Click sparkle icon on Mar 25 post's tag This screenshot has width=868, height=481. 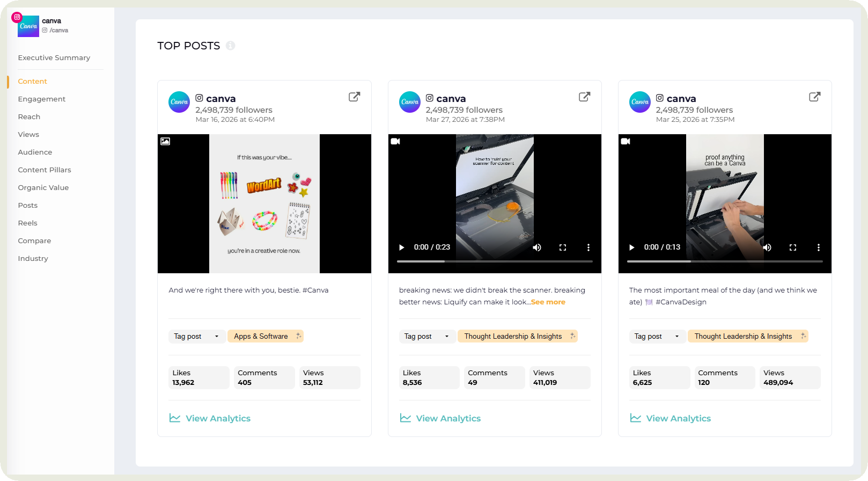(803, 336)
